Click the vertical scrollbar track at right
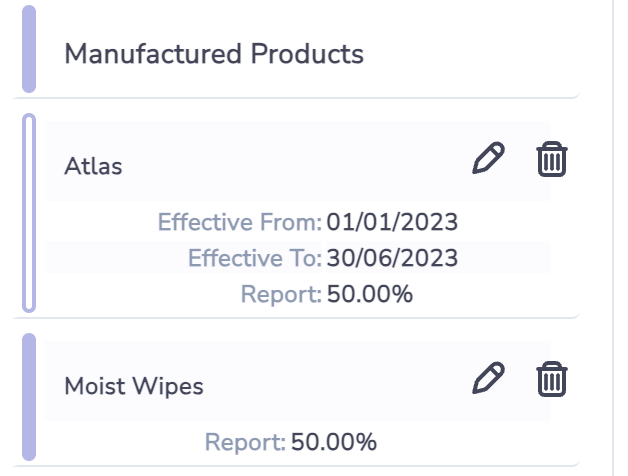This screenshot has width=628, height=476. (613, 238)
